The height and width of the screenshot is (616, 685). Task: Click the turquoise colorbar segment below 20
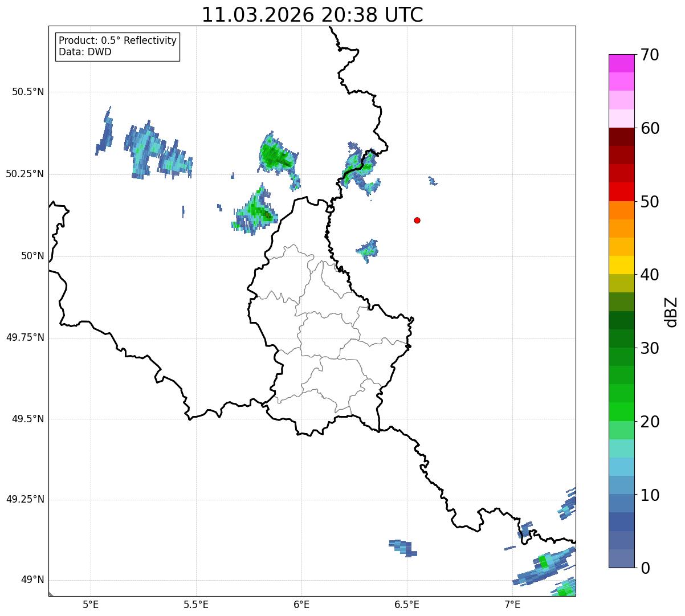pos(621,448)
